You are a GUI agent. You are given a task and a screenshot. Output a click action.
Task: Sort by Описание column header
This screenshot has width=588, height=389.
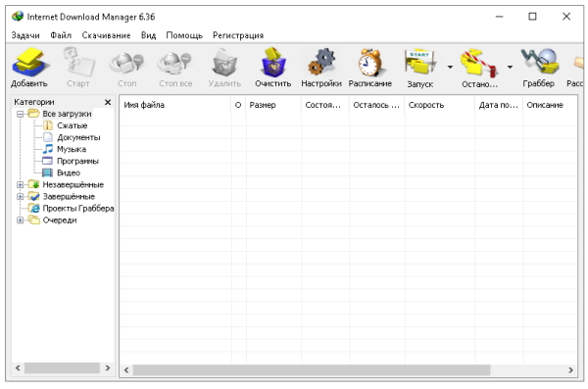pyautogui.click(x=550, y=105)
